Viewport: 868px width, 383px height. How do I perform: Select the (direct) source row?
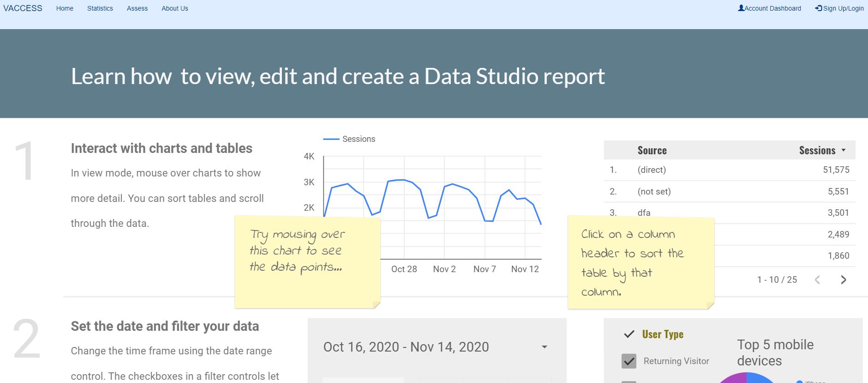pyautogui.click(x=730, y=170)
